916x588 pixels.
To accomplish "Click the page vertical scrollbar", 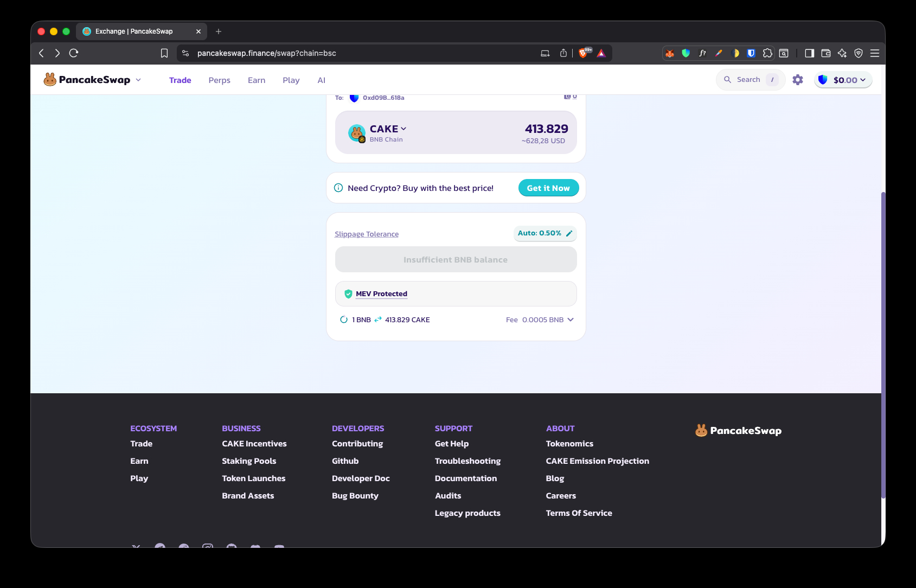I will 883,345.
